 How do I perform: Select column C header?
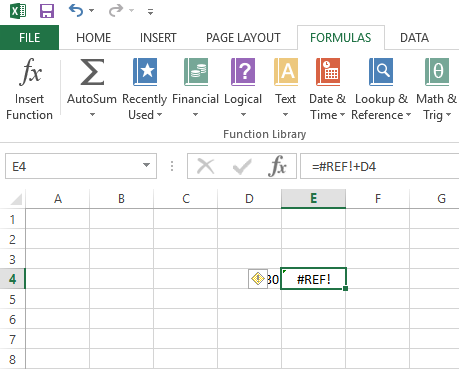(186, 199)
